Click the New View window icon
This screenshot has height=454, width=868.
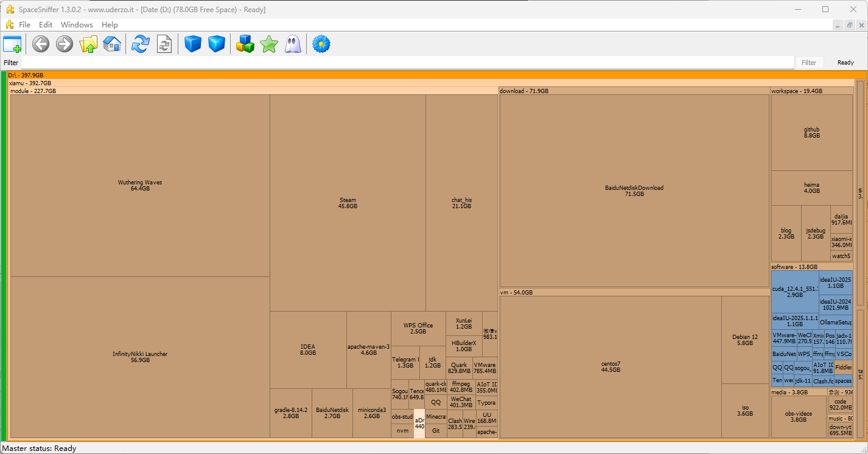click(12, 44)
